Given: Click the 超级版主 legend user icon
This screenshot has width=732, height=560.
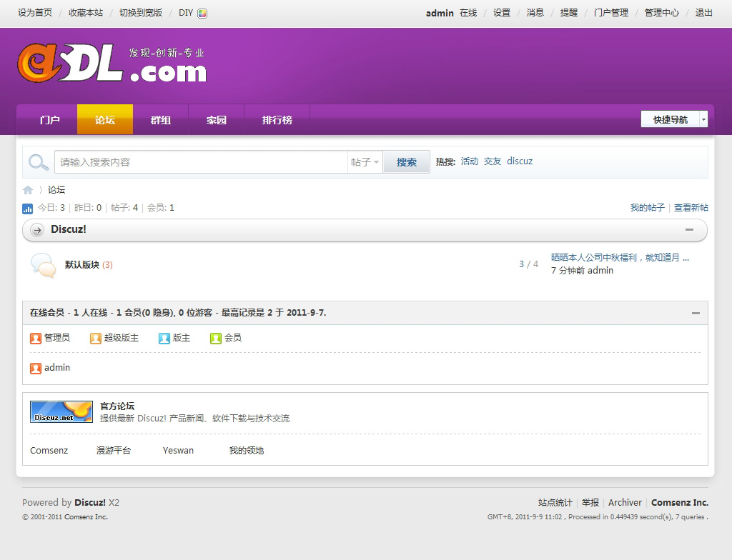Looking at the screenshot, I should point(96,339).
